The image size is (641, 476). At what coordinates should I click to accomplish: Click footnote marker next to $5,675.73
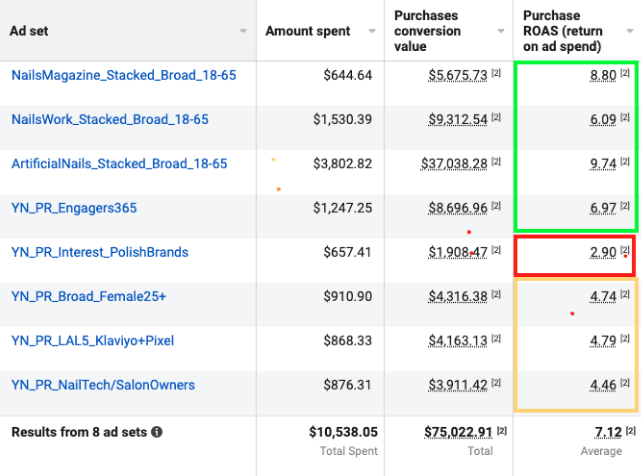click(496, 75)
